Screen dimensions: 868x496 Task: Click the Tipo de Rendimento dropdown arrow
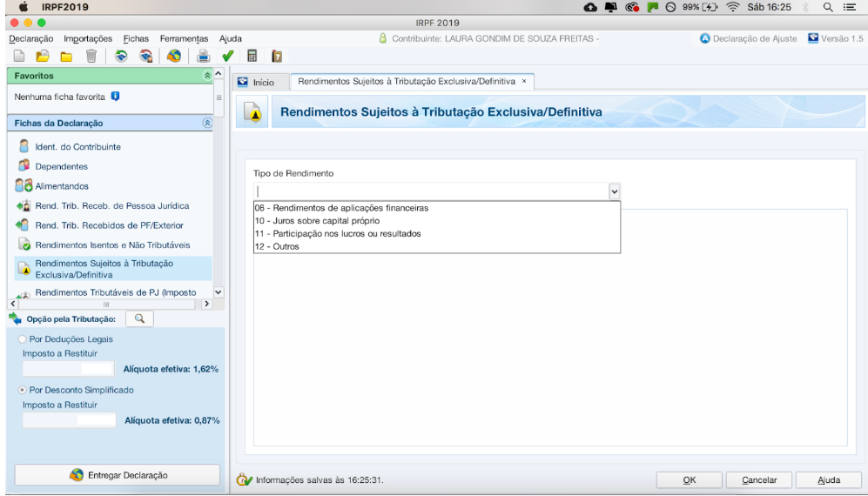pyautogui.click(x=614, y=191)
